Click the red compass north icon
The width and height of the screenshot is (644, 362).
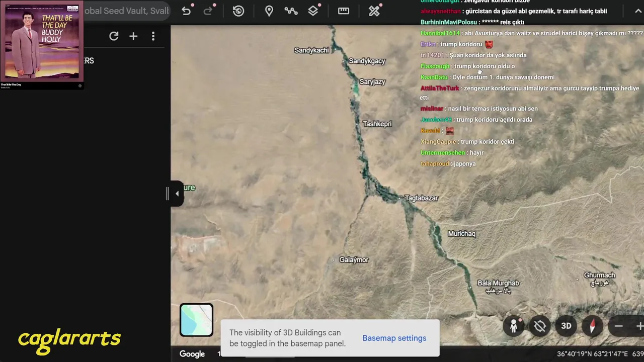point(592,326)
